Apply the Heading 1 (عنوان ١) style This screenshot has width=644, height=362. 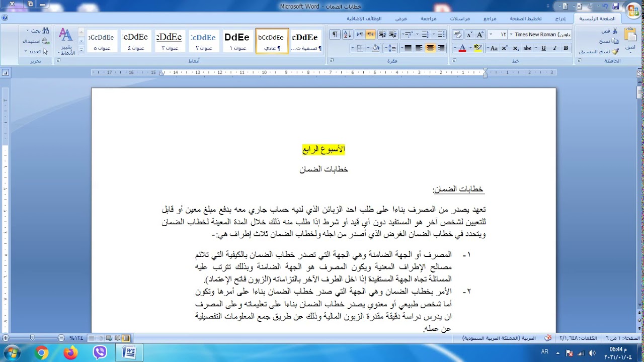237,41
